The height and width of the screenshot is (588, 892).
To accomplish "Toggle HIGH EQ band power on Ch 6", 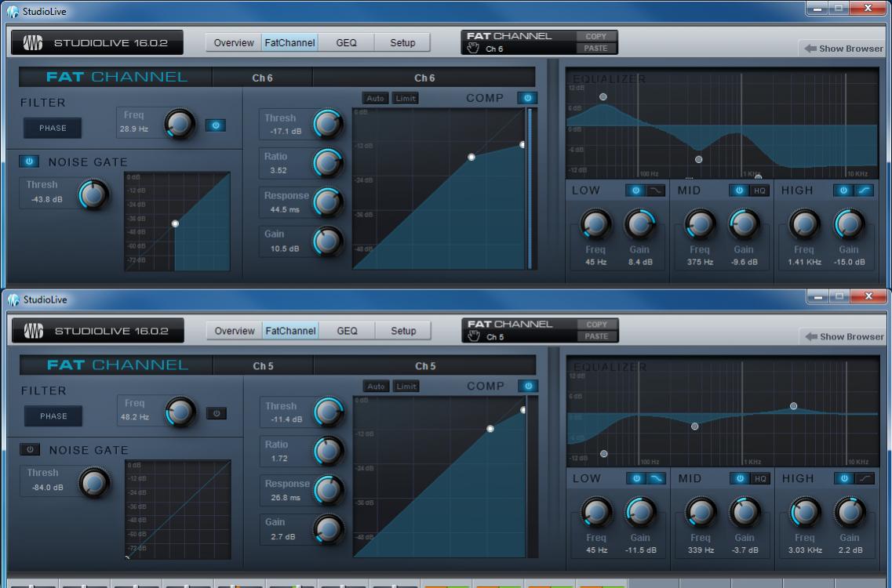I will point(843,191).
